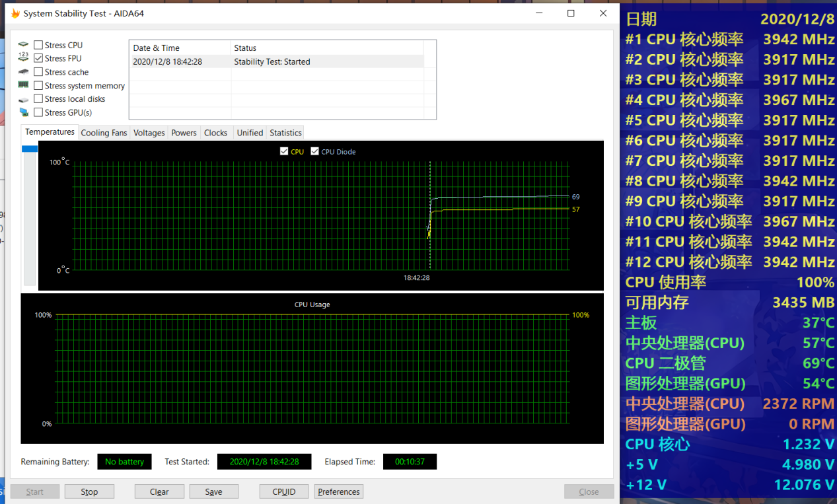Viewport: 837px width, 504px height.
Task: Switch to the Statistics tab
Action: click(285, 133)
